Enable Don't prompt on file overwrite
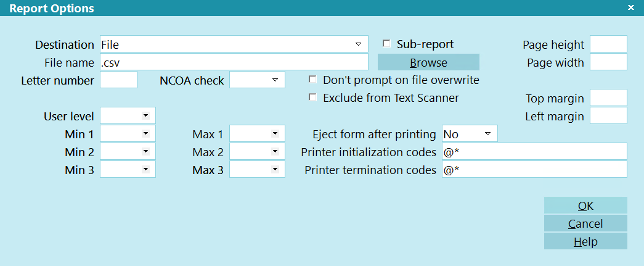 tap(313, 80)
